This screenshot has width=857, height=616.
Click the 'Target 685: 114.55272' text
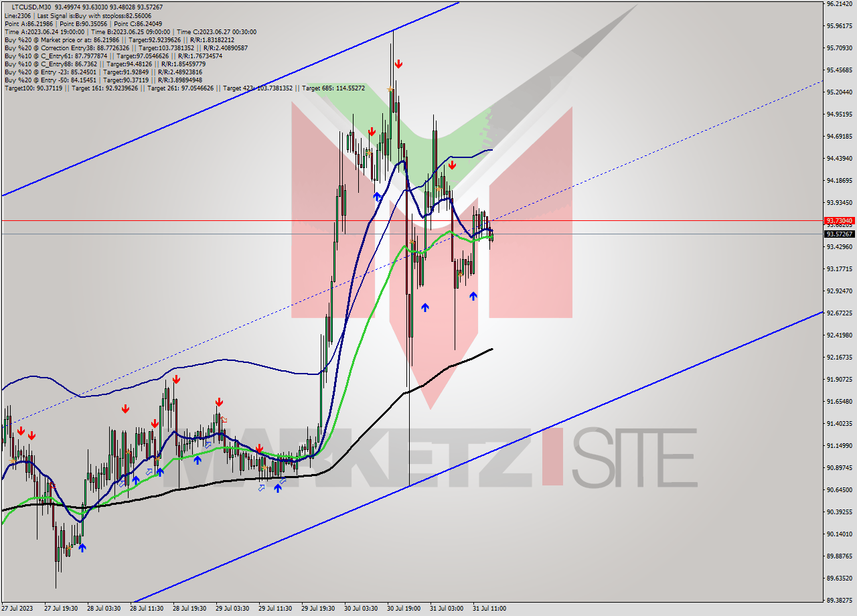pos(333,88)
